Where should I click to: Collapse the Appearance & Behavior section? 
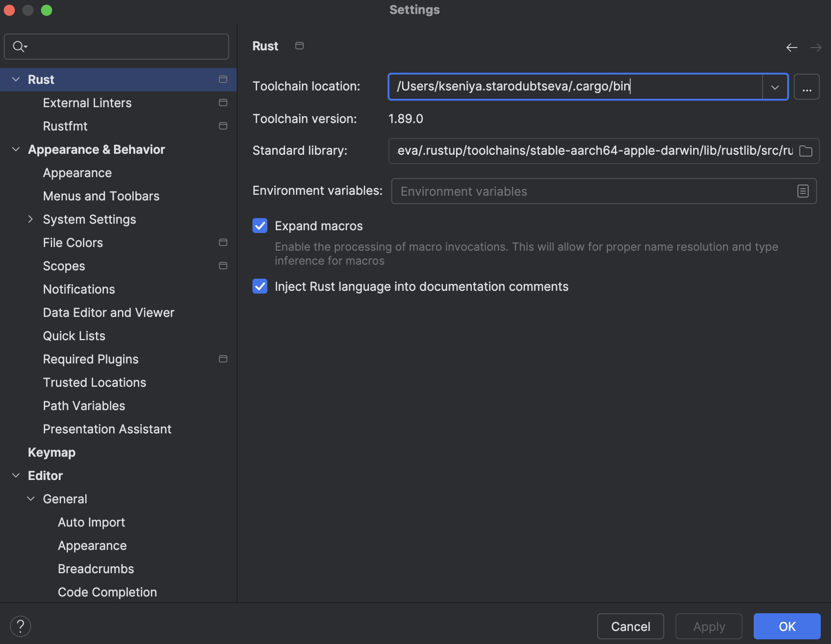click(16, 149)
